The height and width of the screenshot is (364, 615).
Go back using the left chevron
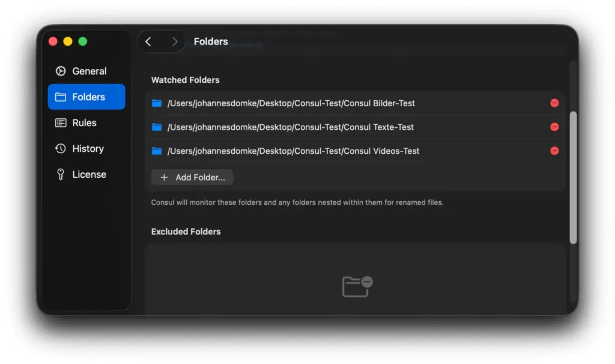148,41
